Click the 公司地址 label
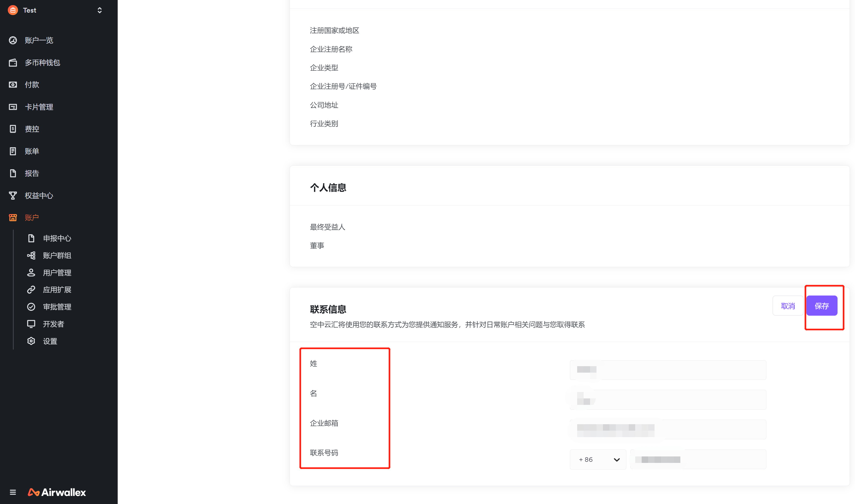This screenshot has height=504, width=855. 324,105
